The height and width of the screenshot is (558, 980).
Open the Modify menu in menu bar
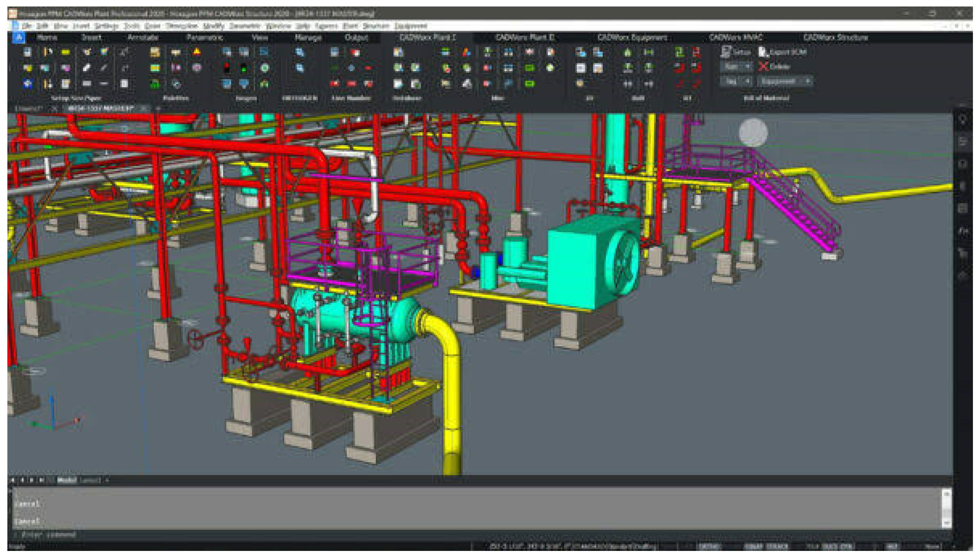213,26
